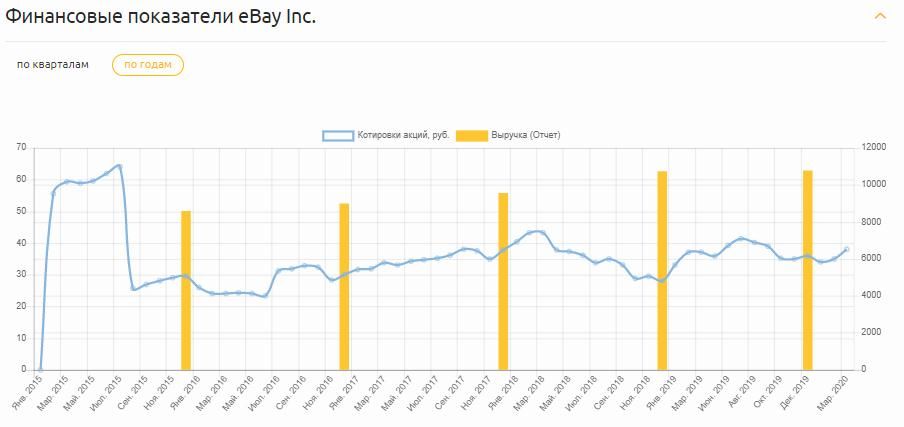The height and width of the screenshot is (427, 904).
Task: Click the zero starting point at Янв. 2015
Action: click(40, 368)
